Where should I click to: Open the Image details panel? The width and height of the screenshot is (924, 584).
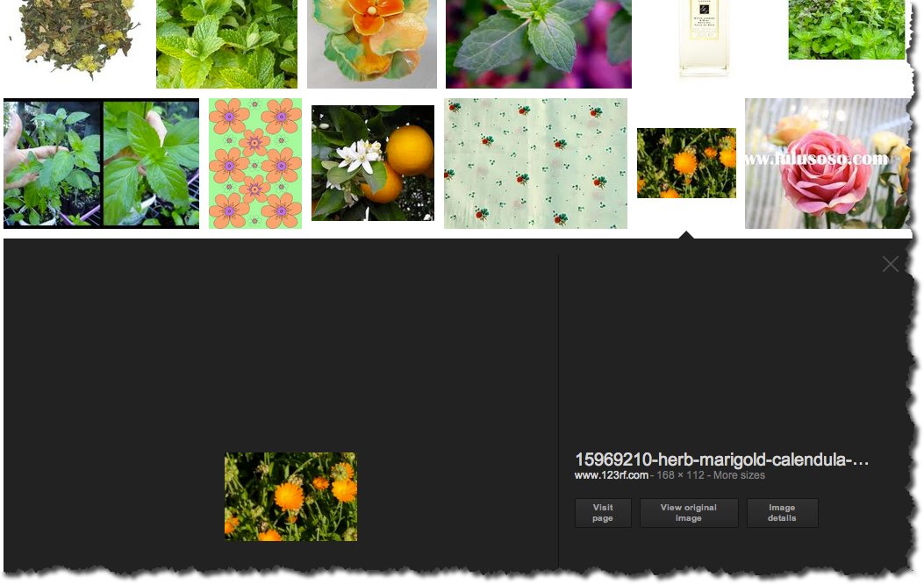[x=782, y=513]
